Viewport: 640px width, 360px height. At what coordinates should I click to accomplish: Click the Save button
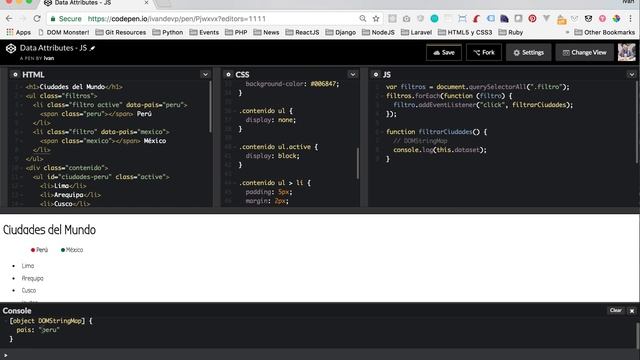[x=444, y=53]
